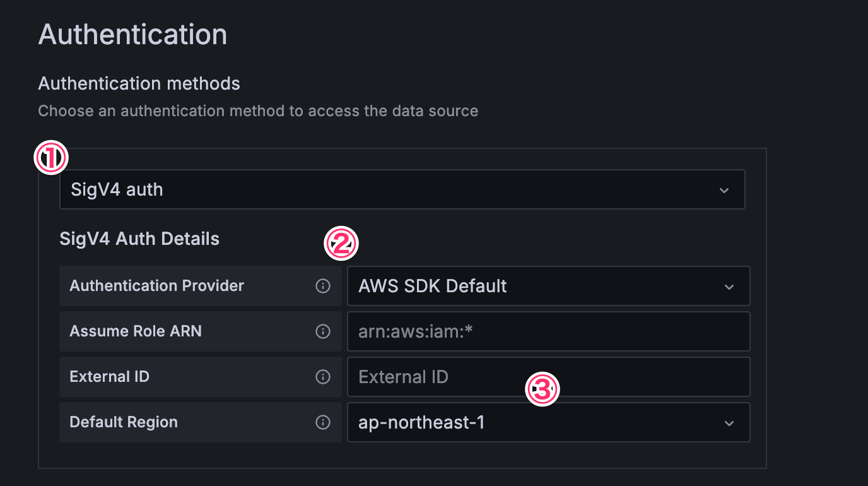This screenshot has width=868, height=486.
Task: Click the info icon beside Assume Role ARN
Action: [323, 331]
